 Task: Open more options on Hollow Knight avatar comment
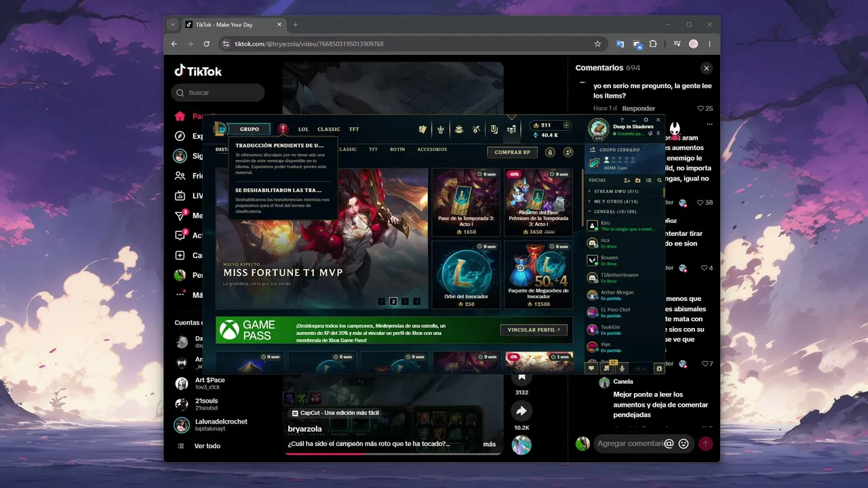pos(710,125)
